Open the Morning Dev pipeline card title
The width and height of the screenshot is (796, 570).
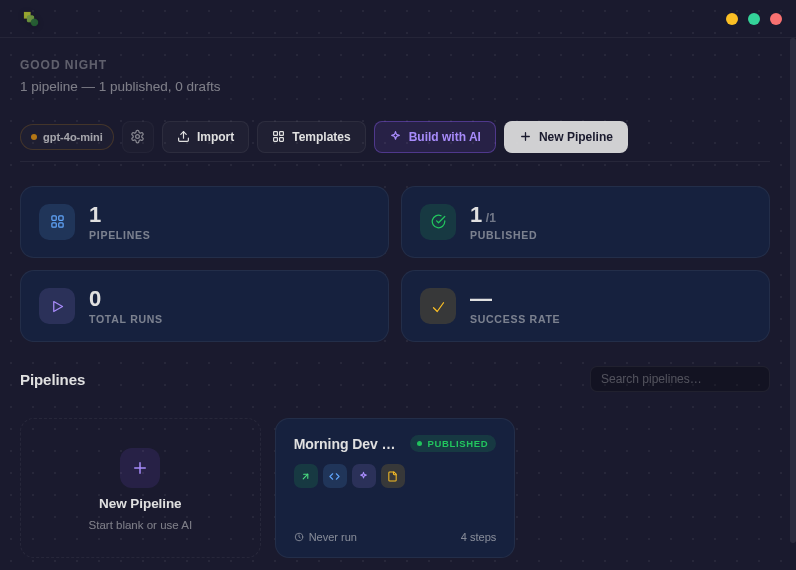pos(344,444)
